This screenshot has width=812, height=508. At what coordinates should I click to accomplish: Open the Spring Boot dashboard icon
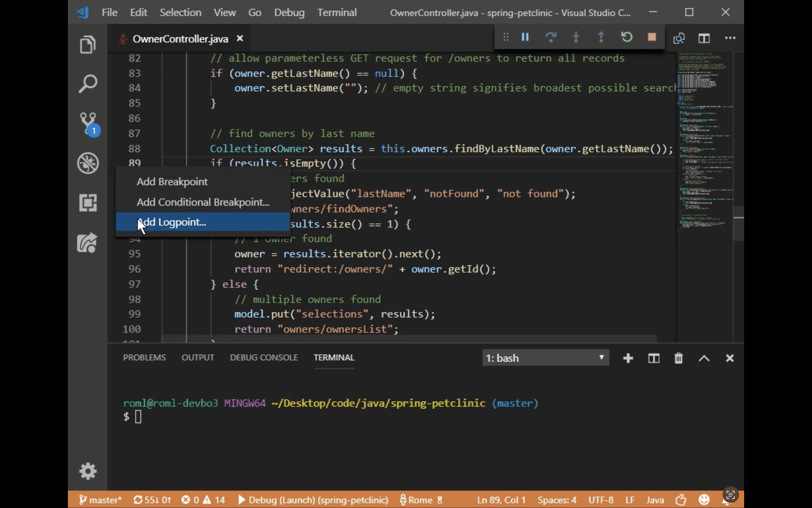[x=88, y=243]
